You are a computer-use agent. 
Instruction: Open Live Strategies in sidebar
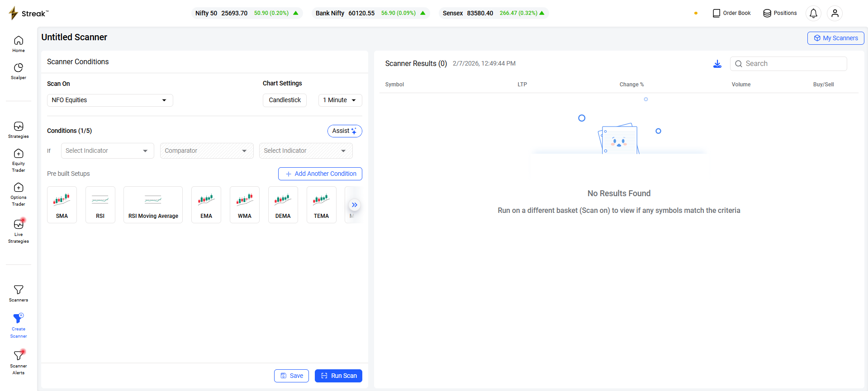[19, 231]
